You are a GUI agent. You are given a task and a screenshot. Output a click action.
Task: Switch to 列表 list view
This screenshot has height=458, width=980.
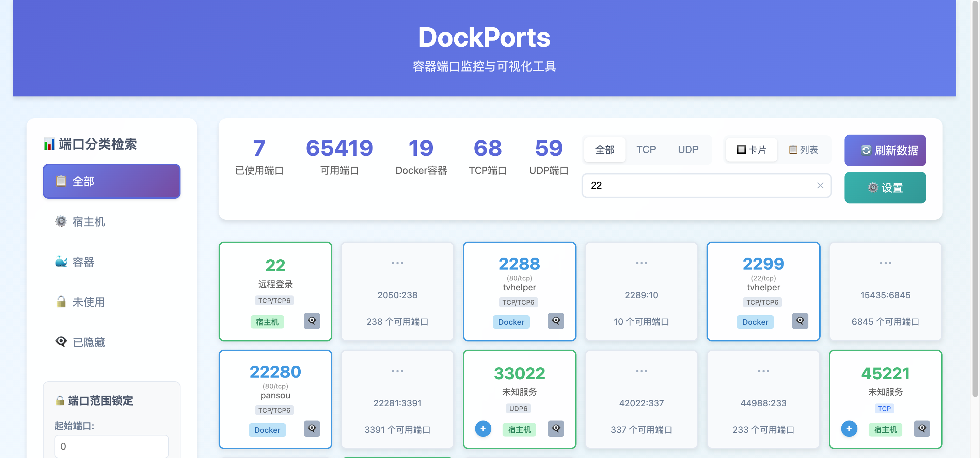click(803, 150)
